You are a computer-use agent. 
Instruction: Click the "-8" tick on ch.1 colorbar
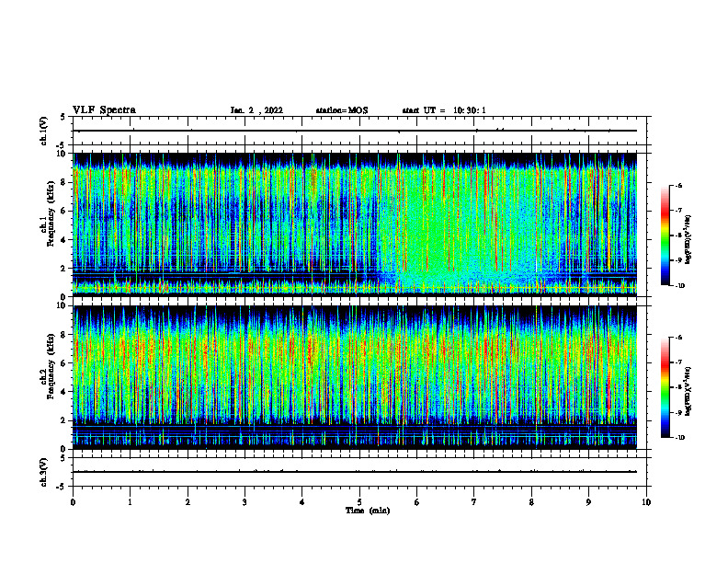678,236
